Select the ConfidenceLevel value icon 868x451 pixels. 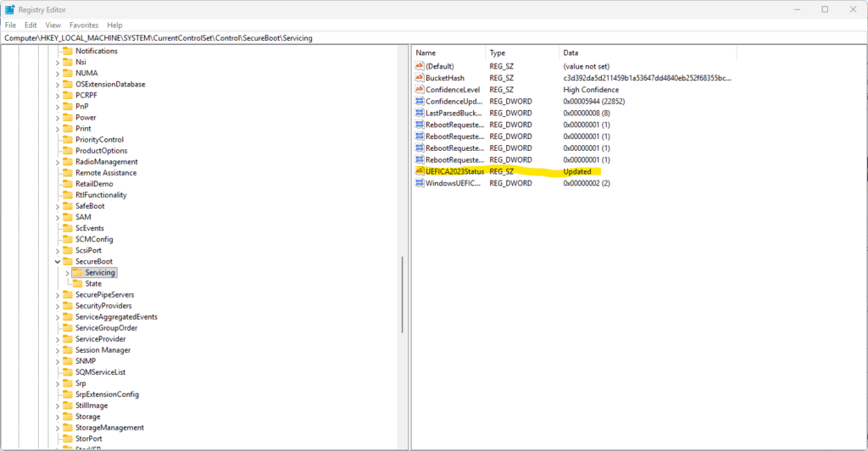pyautogui.click(x=419, y=90)
